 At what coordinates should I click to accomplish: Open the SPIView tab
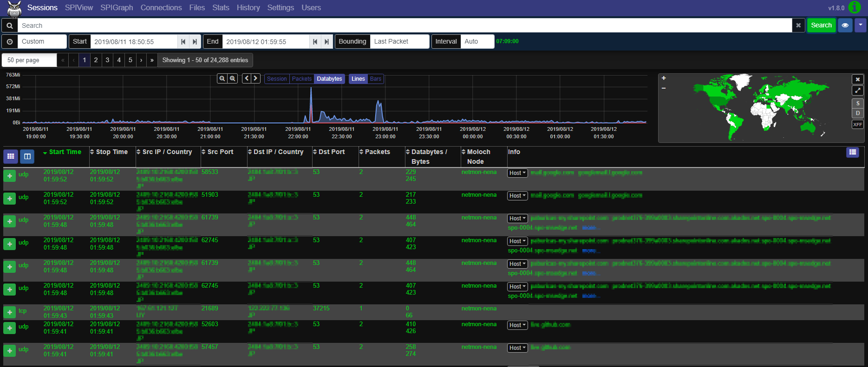79,8
